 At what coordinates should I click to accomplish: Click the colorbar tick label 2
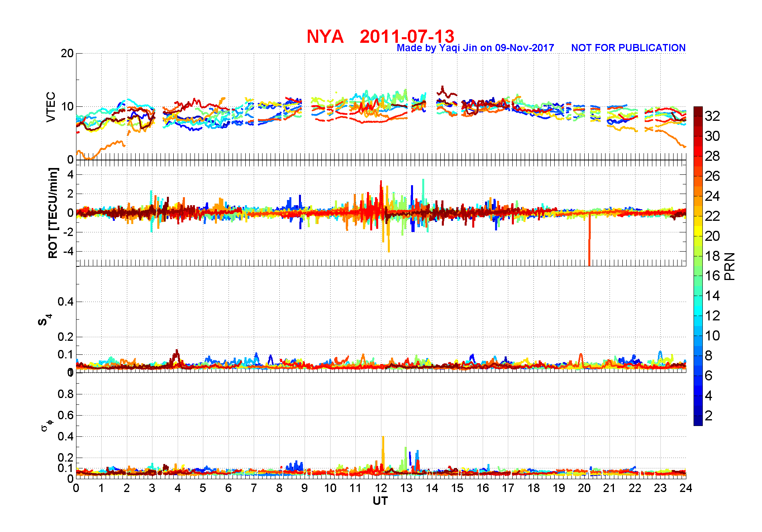tap(709, 416)
